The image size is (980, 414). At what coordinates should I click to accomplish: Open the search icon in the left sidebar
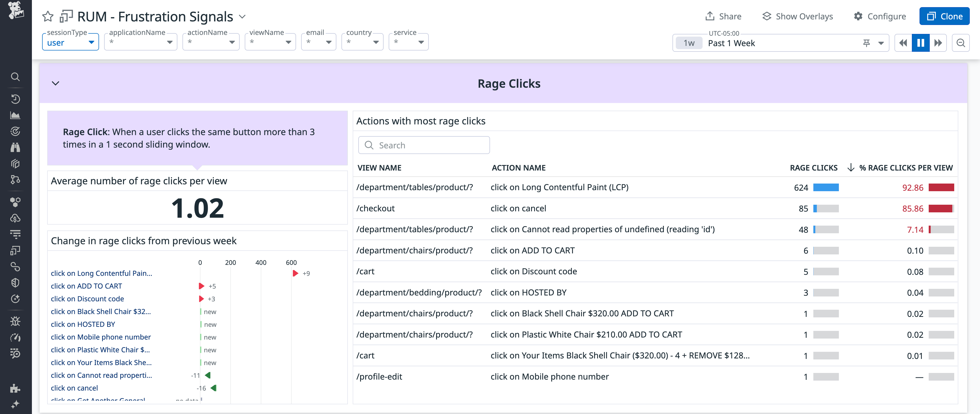click(15, 77)
